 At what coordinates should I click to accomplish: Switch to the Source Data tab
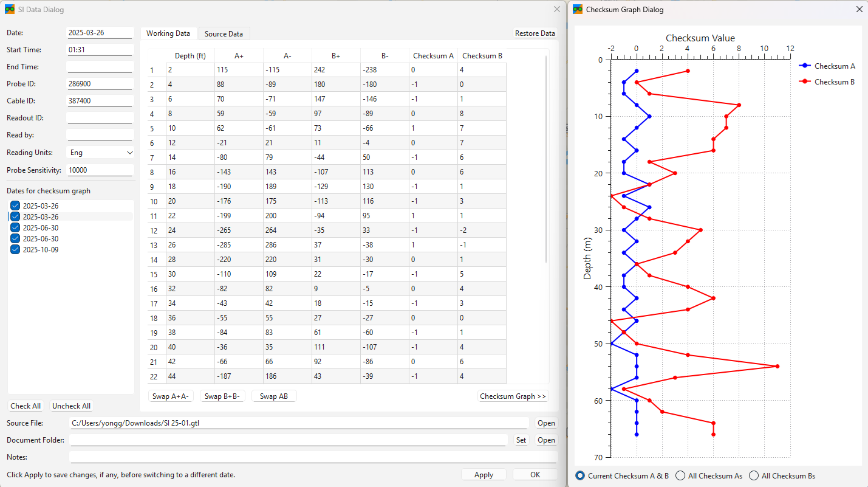(224, 34)
